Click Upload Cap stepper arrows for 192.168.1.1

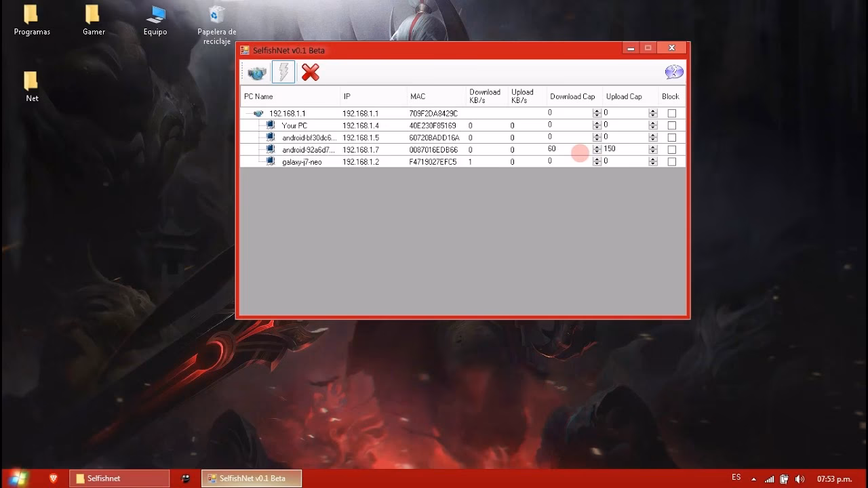[653, 113]
